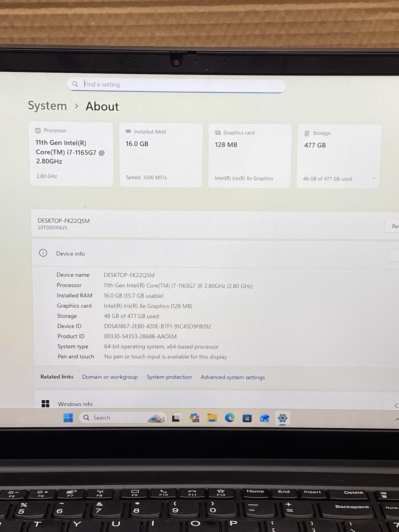
Task: Click the taskbar Search box
Action: coord(122,418)
